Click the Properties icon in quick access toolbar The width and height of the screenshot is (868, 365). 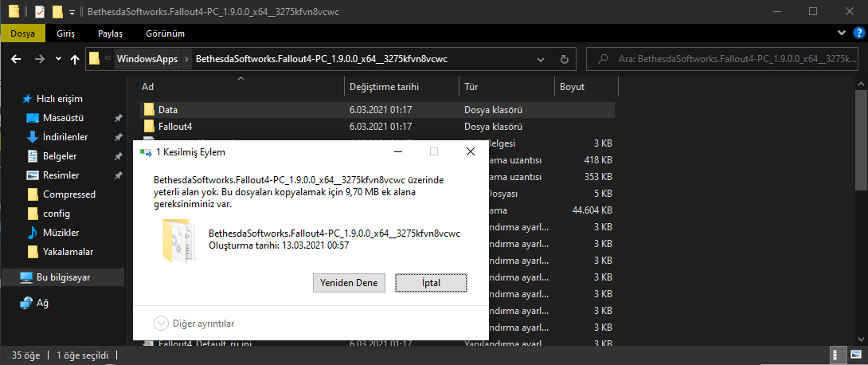pyautogui.click(x=40, y=11)
